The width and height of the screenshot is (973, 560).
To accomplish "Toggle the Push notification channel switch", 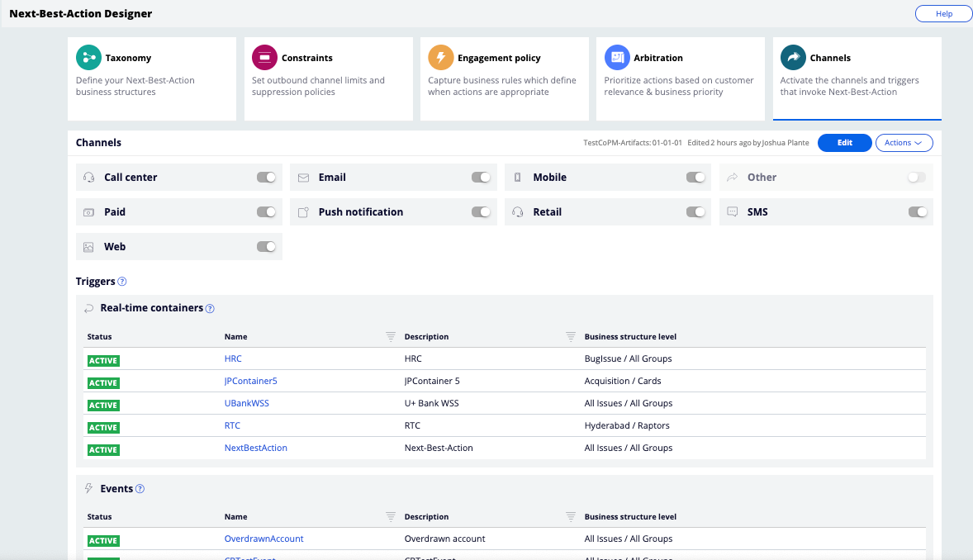I will pos(481,212).
